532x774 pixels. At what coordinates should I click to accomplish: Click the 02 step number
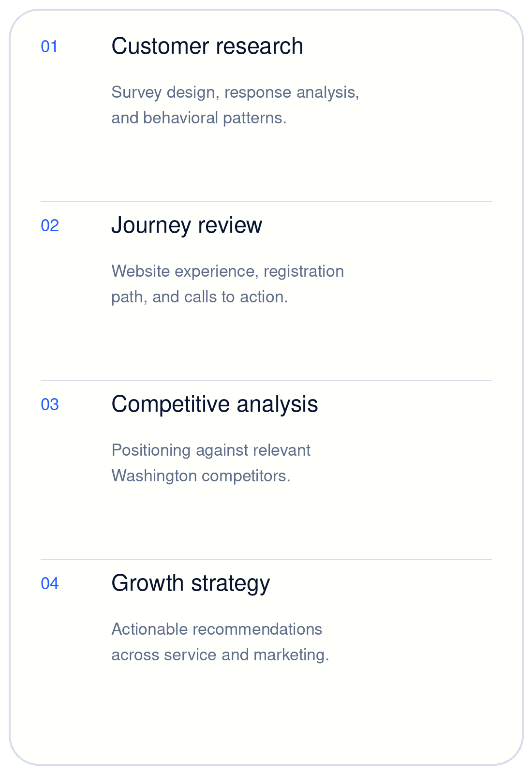coord(50,226)
